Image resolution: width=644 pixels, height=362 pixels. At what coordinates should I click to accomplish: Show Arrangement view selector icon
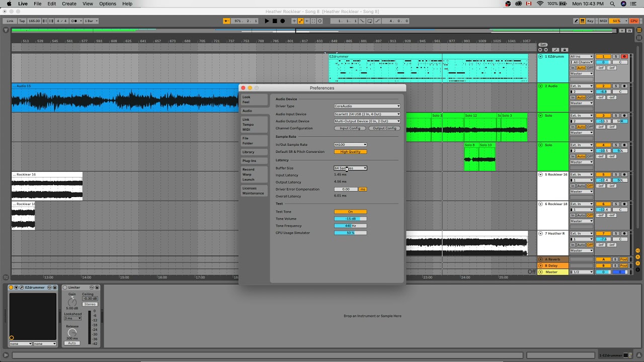click(x=639, y=30)
